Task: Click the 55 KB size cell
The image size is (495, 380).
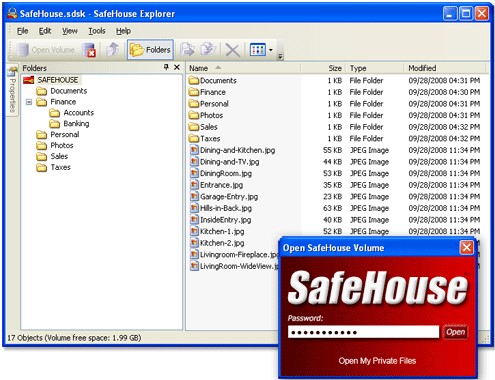Action: (332, 150)
